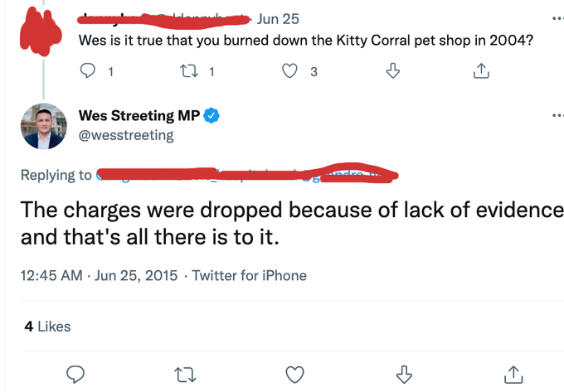View the 4 Likes list

coord(48,327)
